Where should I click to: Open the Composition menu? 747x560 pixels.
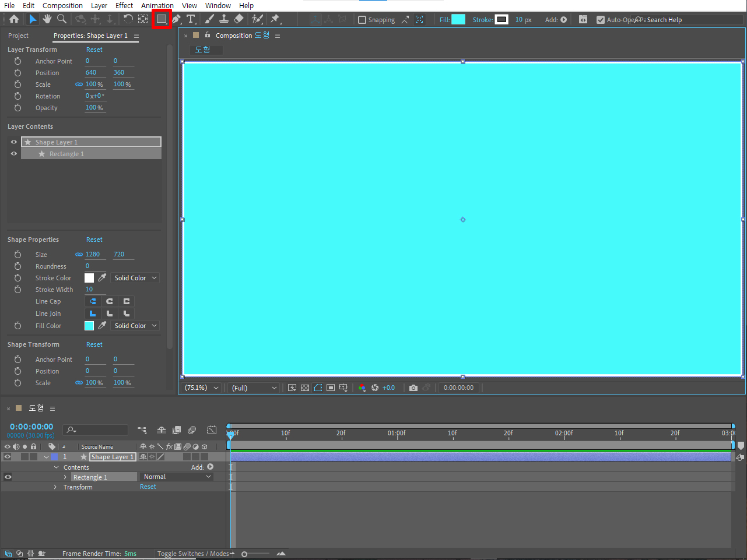[62, 5]
